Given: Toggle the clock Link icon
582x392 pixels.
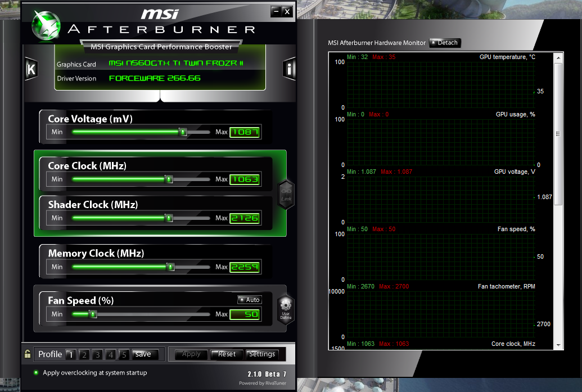Looking at the screenshot, I should click(x=286, y=195).
